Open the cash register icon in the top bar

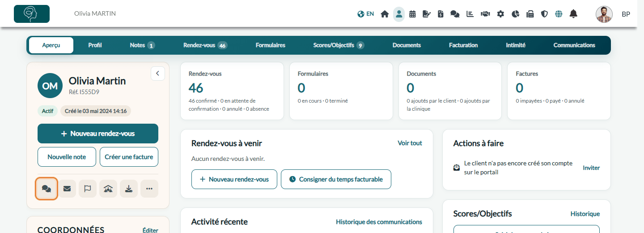[x=530, y=14]
